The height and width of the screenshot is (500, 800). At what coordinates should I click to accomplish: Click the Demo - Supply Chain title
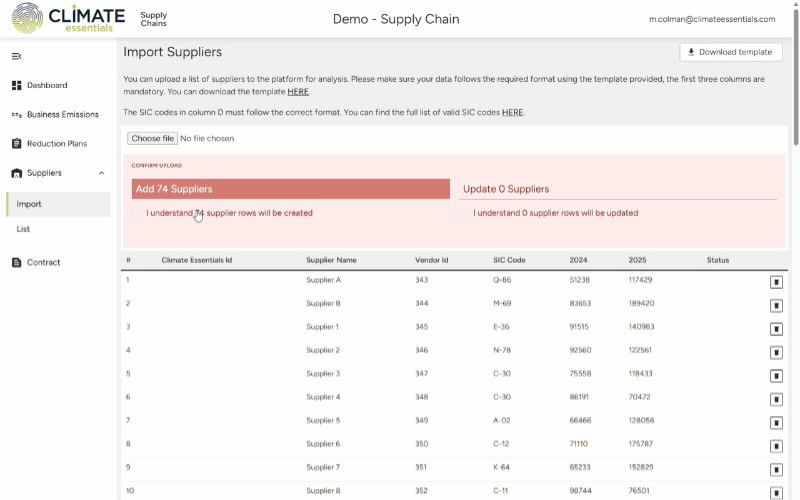pos(396,19)
